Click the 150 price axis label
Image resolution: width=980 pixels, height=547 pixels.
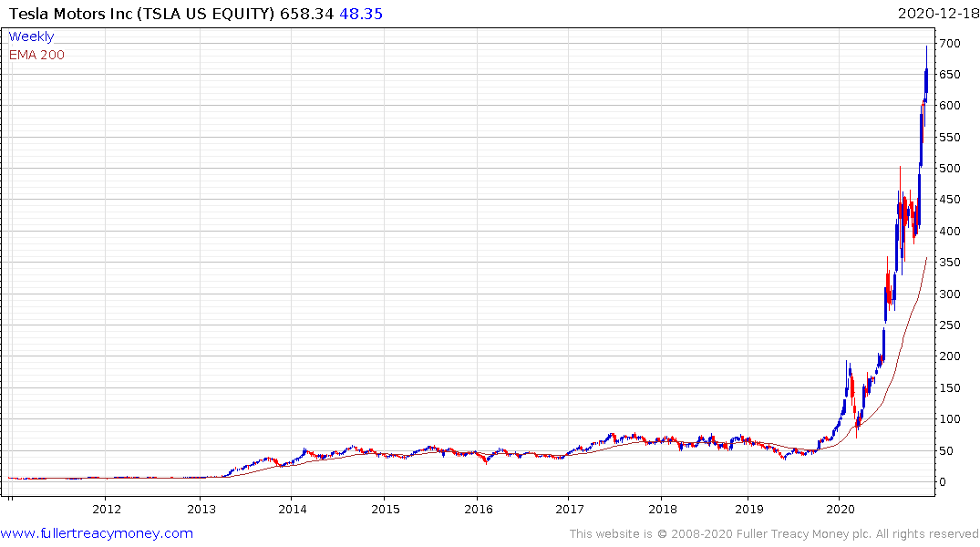(x=950, y=388)
